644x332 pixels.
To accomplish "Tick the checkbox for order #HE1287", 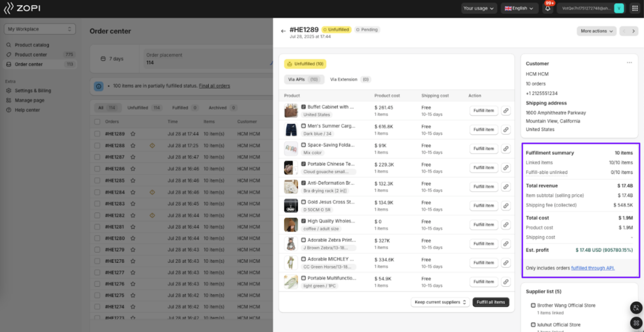I will pos(97,157).
